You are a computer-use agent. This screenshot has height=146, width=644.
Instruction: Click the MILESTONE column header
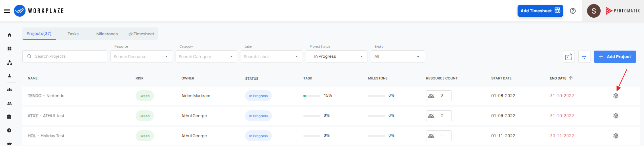pyautogui.click(x=378, y=78)
